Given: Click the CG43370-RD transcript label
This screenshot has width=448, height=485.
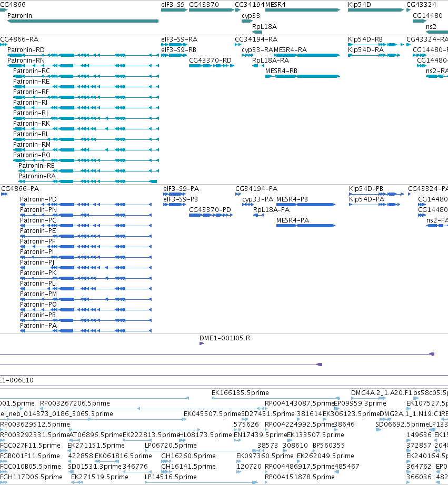Looking at the screenshot, I should 210,60.
